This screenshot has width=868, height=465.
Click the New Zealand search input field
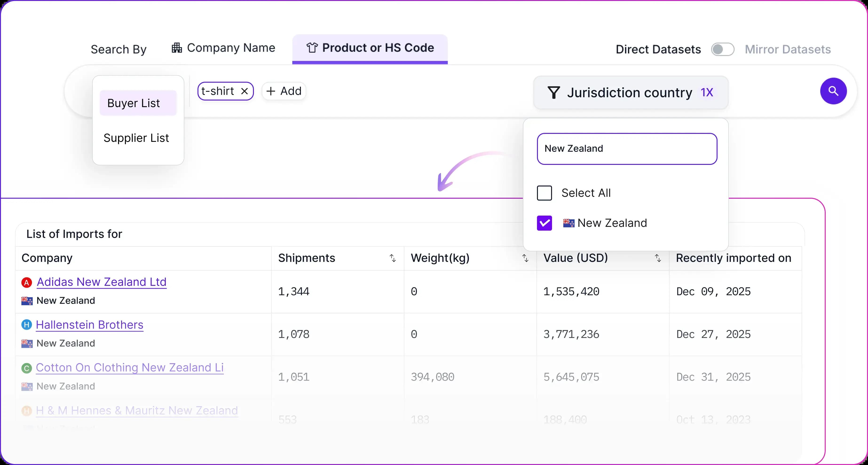click(627, 149)
